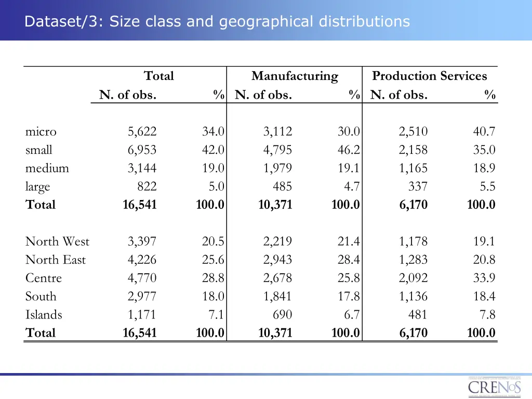Expand the Centre row
Image resolution: width=532 pixels, height=399 pixels.
coord(43,278)
